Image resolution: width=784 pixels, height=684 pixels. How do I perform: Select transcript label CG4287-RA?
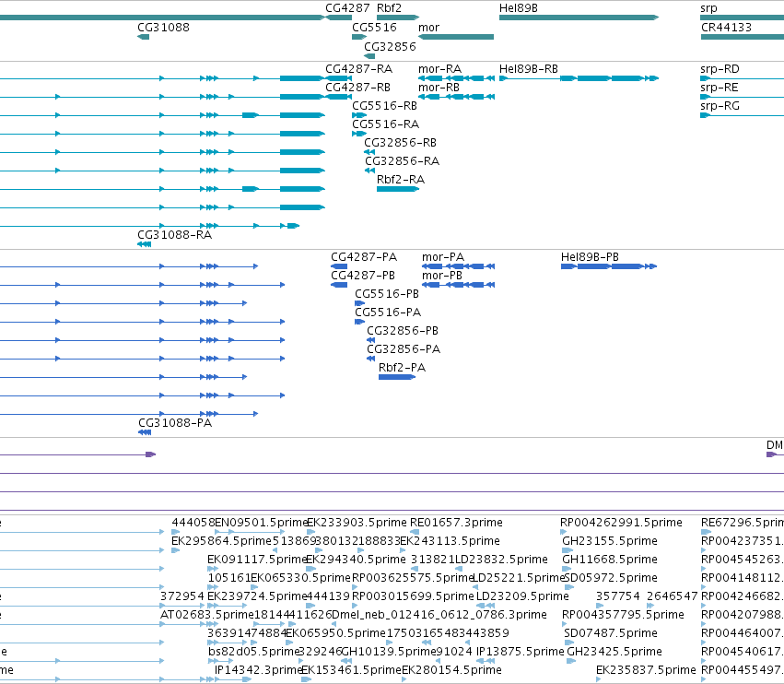point(359,69)
